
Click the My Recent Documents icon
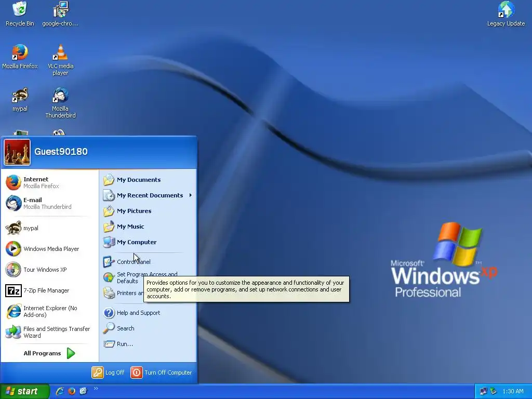109,195
